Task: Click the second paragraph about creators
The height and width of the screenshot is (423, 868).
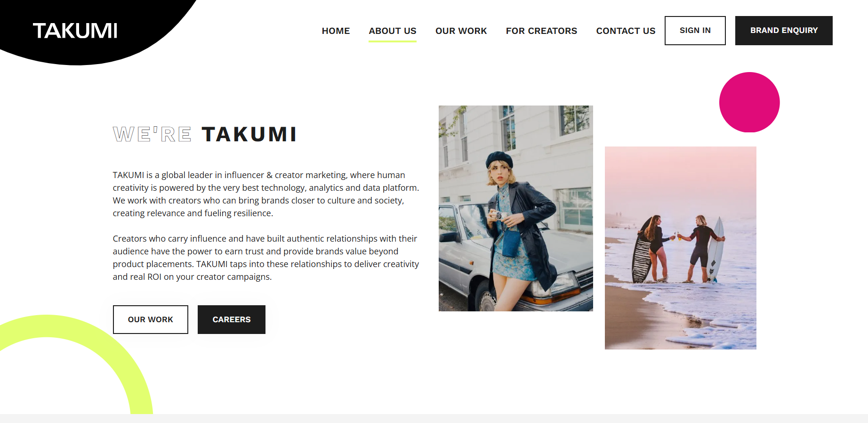Action: tap(266, 258)
